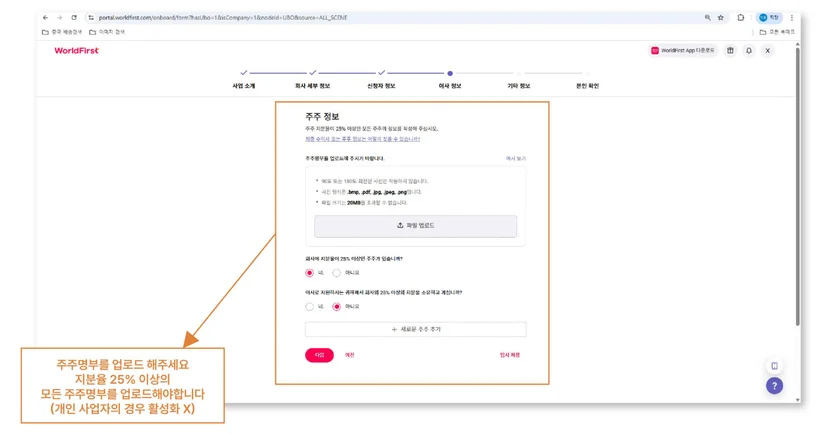Viewport: 828px width, 434px height.
Task: Click the 주주 정보 heading
Action: 322,117
